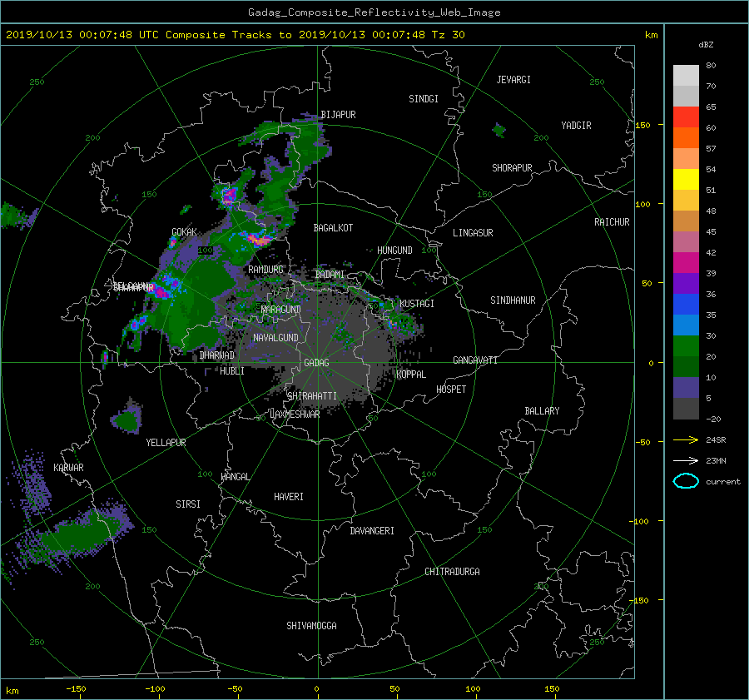Click the cyan 'current' ellipse legend icon
Image resolution: width=749 pixels, height=700 pixels.
(x=686, y=481)
